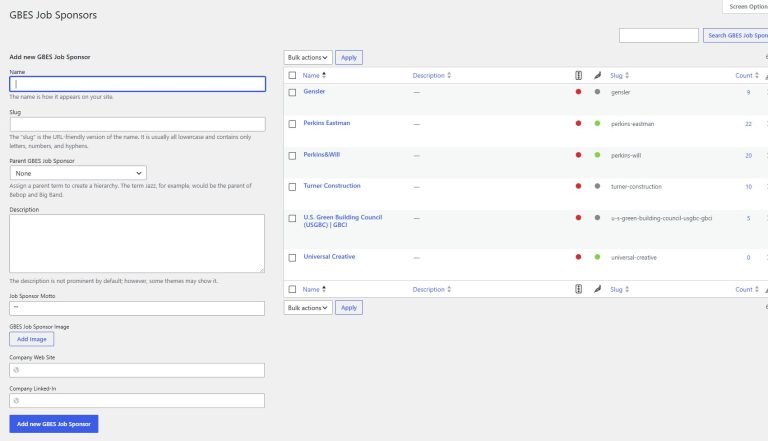768x441 pixels.
Task: Click the red SEO dot in U.S. Green Building Council row
Action: tap(578, 218)
